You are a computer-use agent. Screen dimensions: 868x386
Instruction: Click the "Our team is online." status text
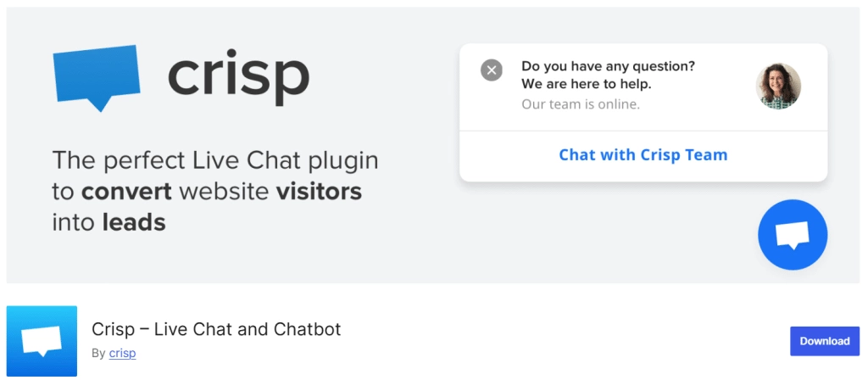581,104
